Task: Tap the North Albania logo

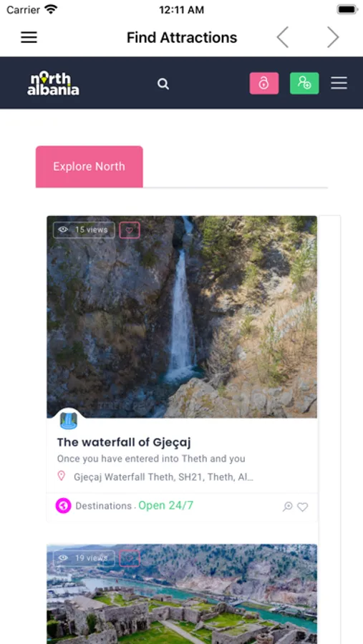Action: point(54,84)
